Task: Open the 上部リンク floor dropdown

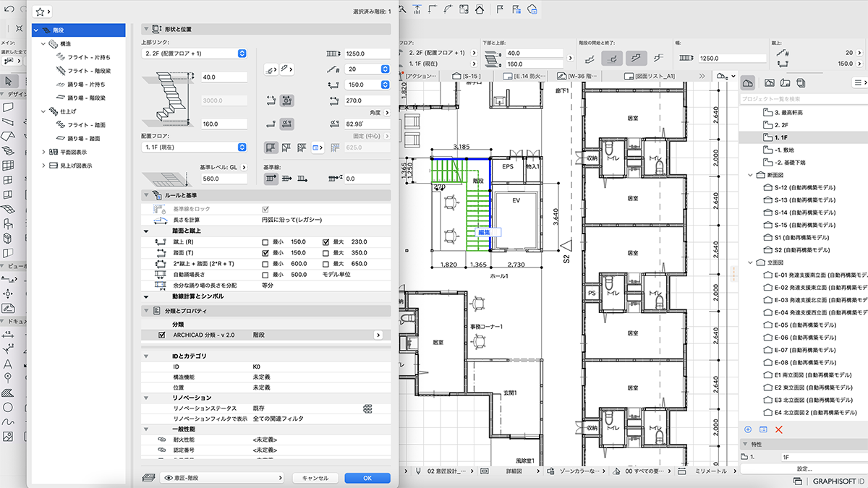Action: (x=194, y=53)
